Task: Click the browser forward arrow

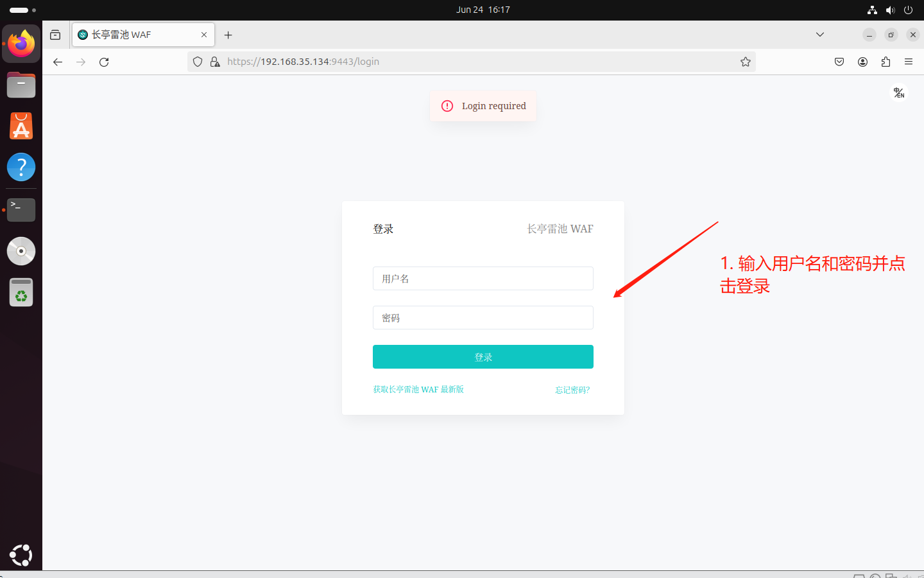Action: (81, 62)
